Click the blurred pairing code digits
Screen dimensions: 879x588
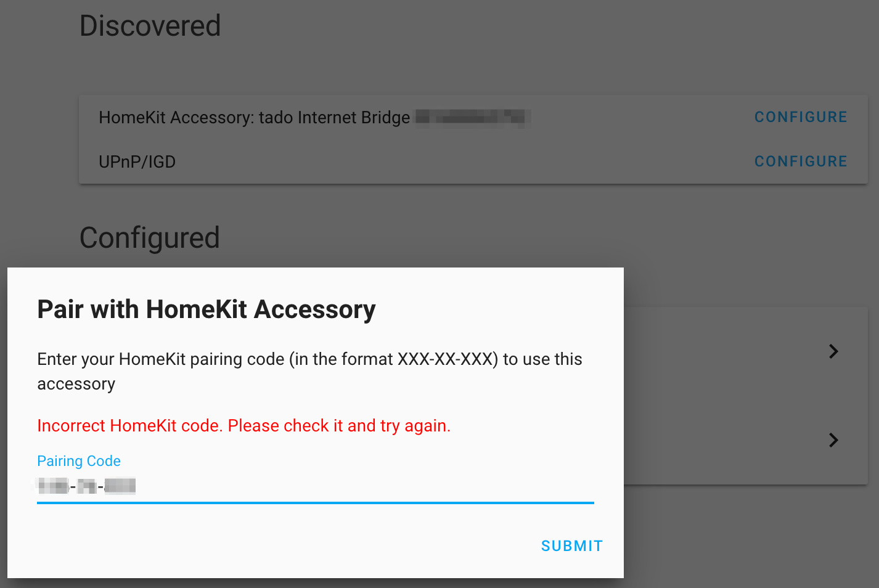tap(86, 486)
